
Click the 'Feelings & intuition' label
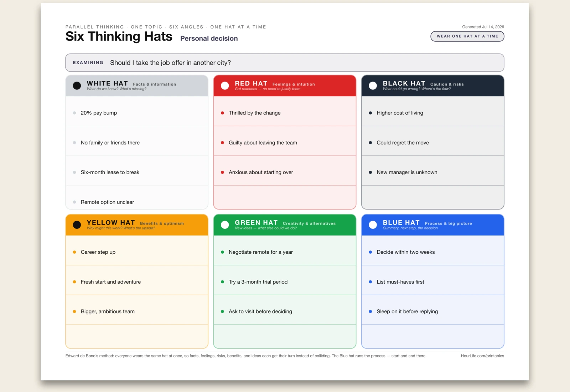pyautogui.click(x=294, y=84)
